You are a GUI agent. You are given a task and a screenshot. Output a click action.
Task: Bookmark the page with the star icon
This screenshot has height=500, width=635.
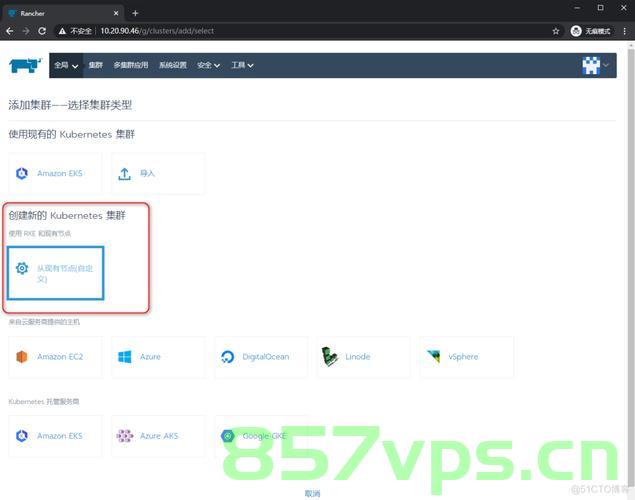(556, 31)
